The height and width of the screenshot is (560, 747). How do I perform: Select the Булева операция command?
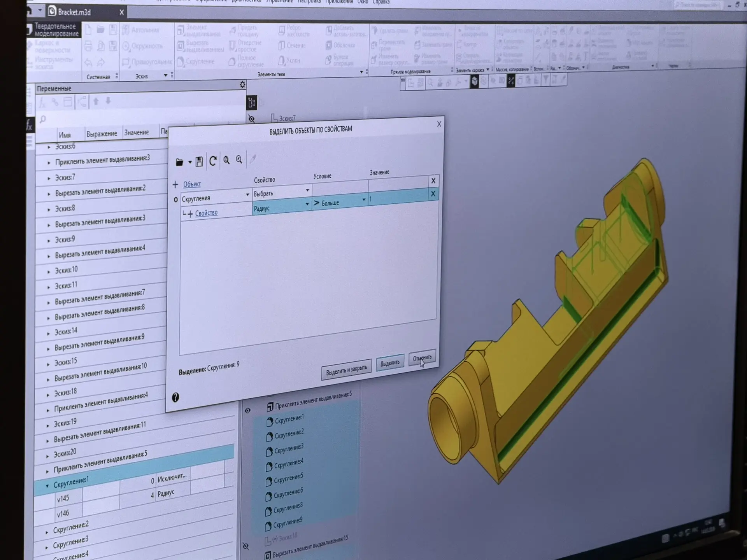(339, 60)
